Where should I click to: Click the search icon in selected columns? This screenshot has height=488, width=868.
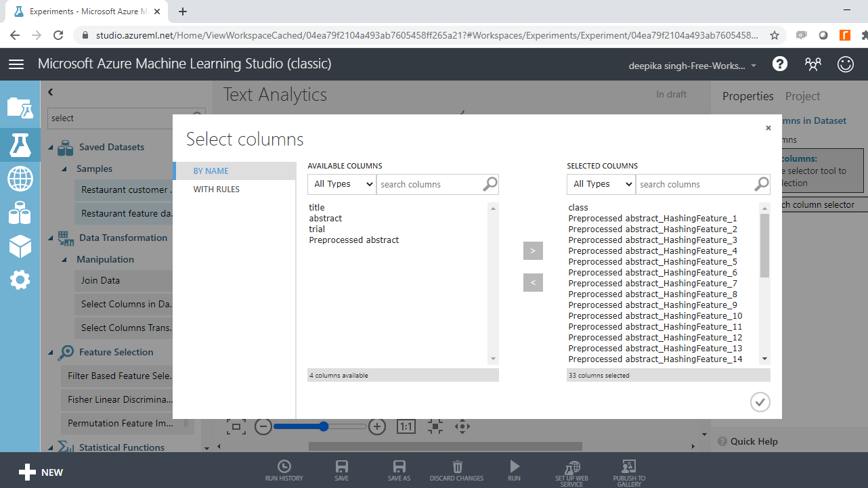pos(762,184)
